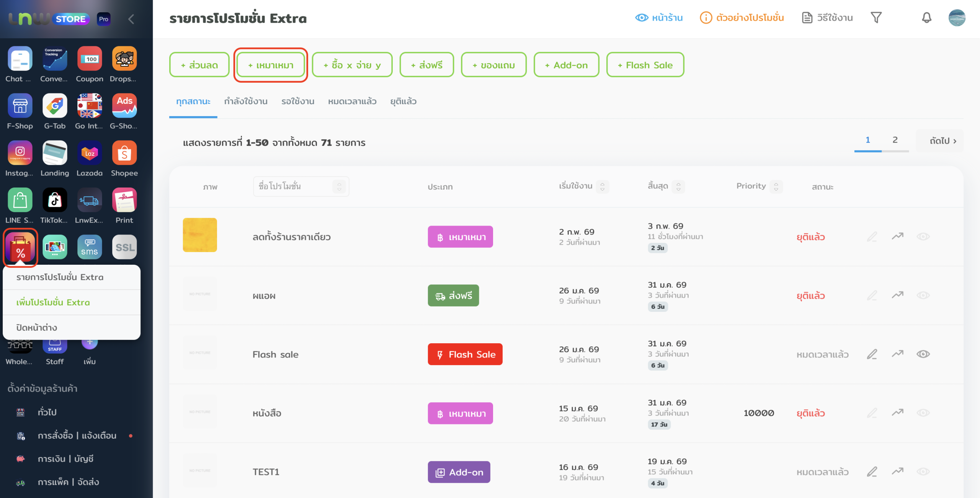This screenshot has height=498, width=980.
Task: Click the SMS app icon
Action: click(x=89, y=247)
